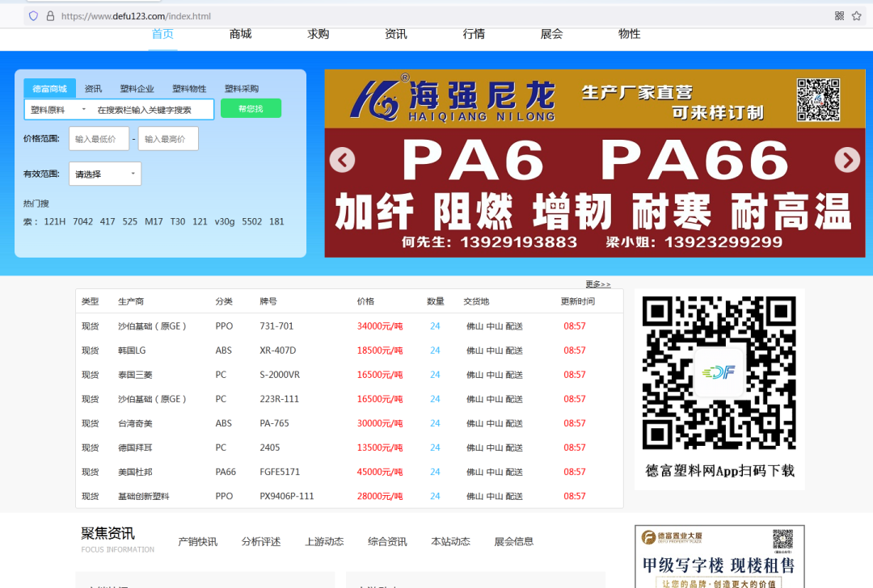Click grade 2405 in the table
Viewport: 873px width, 588px height.
point(270,447)
